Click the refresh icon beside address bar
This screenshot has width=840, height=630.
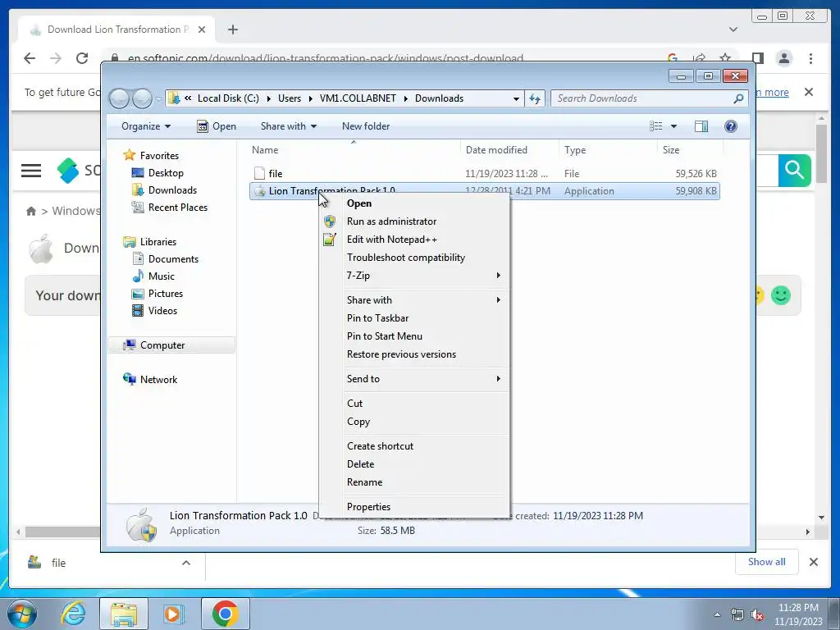pyautogui.click(x=535, y=98)
